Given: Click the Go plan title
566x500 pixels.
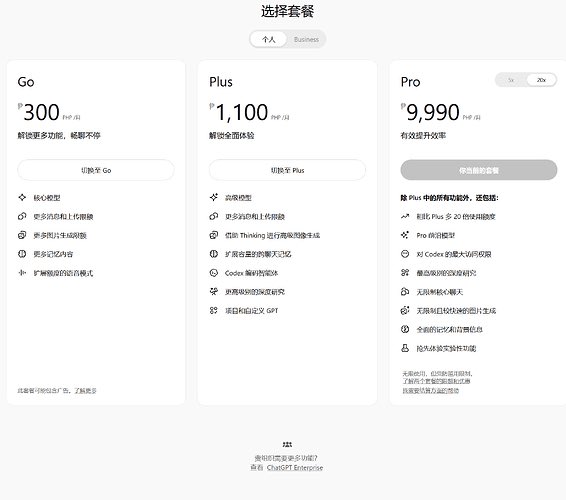Looking at the screenshot, I should tap(26, 82).
